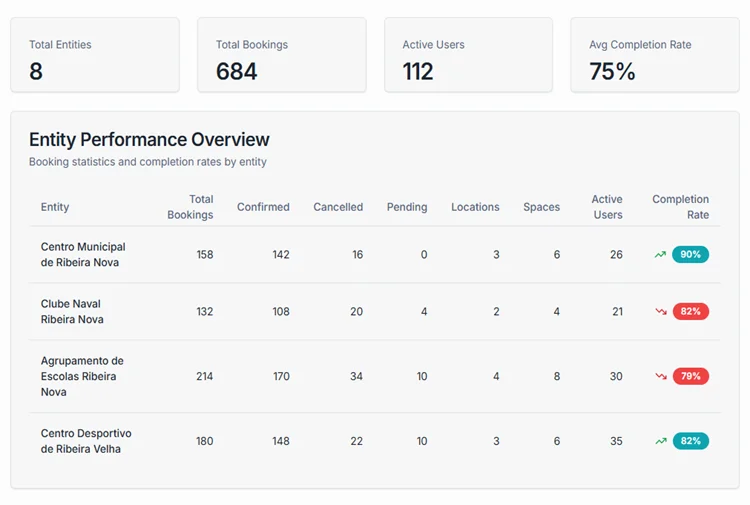This screenshot has width=750, height=505.
Task: Click Centro Desportivo's teal 82% badge
Action: pyautogui.click(x=690, y=441)
